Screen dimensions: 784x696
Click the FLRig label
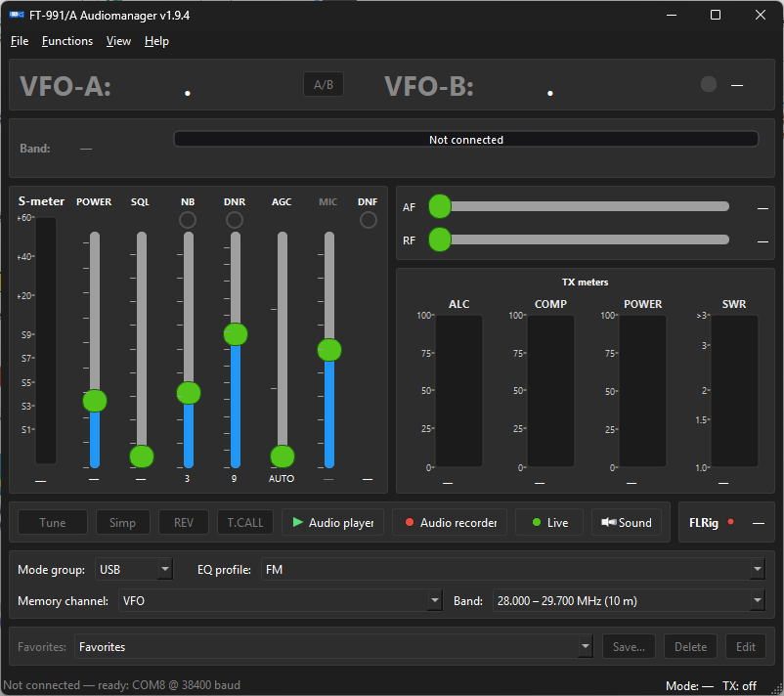pos(704,523)
